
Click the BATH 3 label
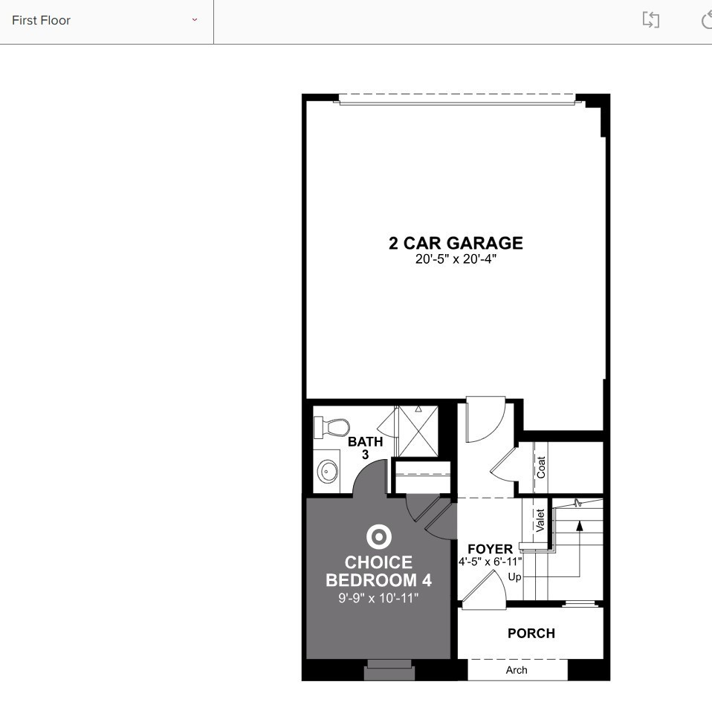pos(365,447)
